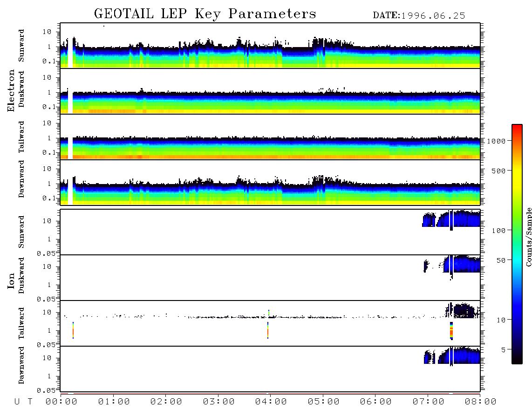Click the 50 tick on the colorbar

(x=501, y=260)
